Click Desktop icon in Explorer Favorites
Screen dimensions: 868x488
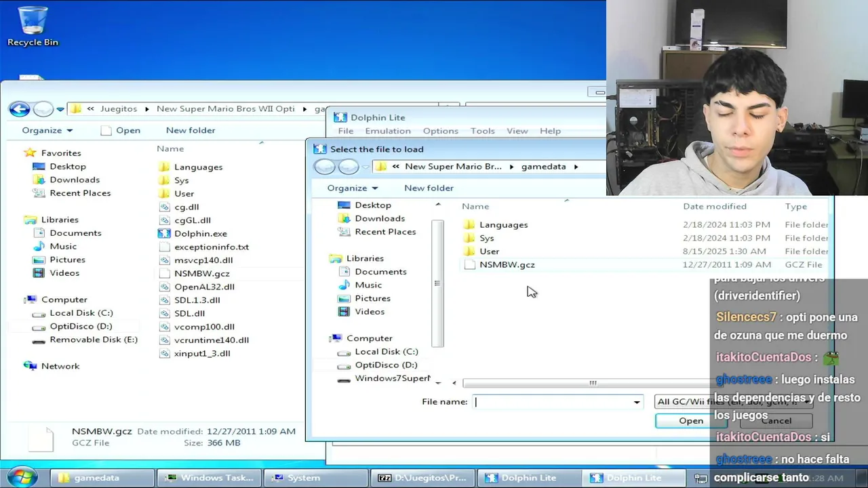pos(39,166)
